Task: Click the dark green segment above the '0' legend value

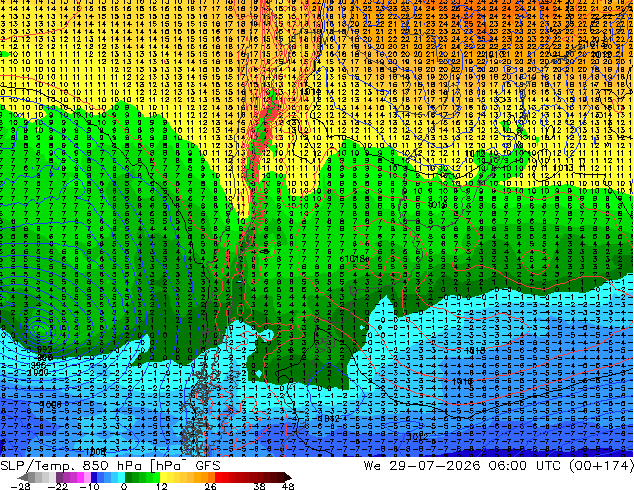Action: coord(128,477)
